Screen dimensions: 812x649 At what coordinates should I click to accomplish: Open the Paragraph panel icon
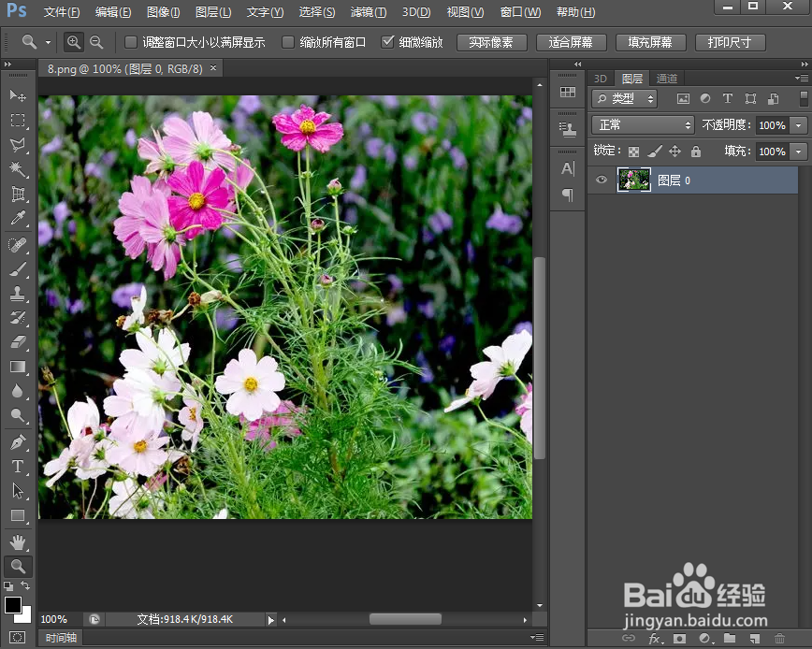(568, 195)
